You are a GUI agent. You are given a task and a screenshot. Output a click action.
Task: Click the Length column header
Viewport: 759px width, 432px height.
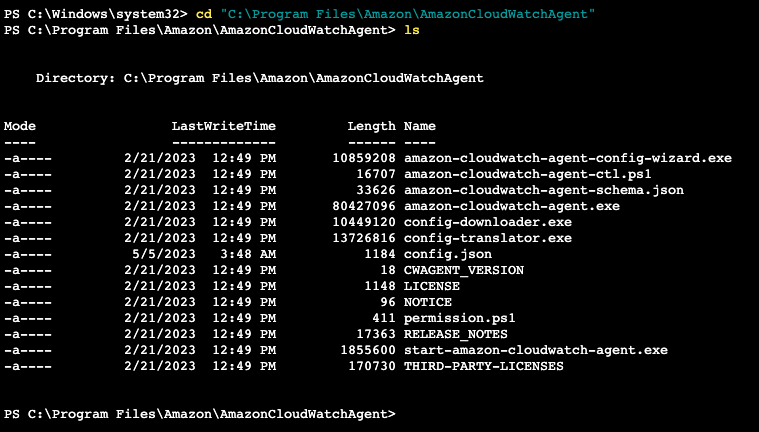pyautogui.click(x=371, y=126)
